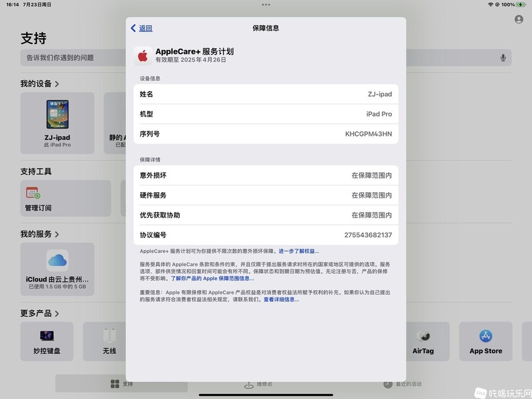Image resolution: width=532 pixels, height=399 pixels.
Task: Open the iCloud 由云上贵州 service card
Action: (x=58, y=269)
